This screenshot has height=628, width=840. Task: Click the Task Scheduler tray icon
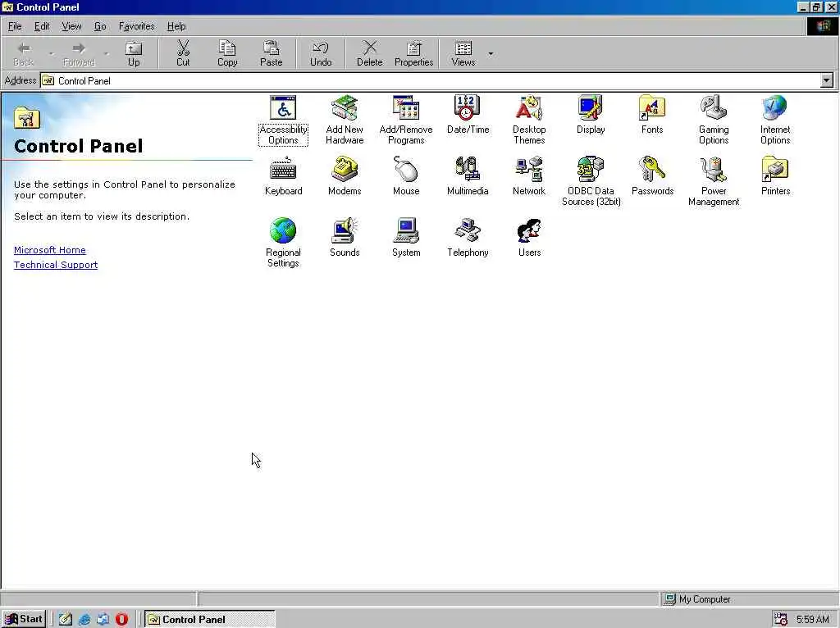[x=781, y=619]
